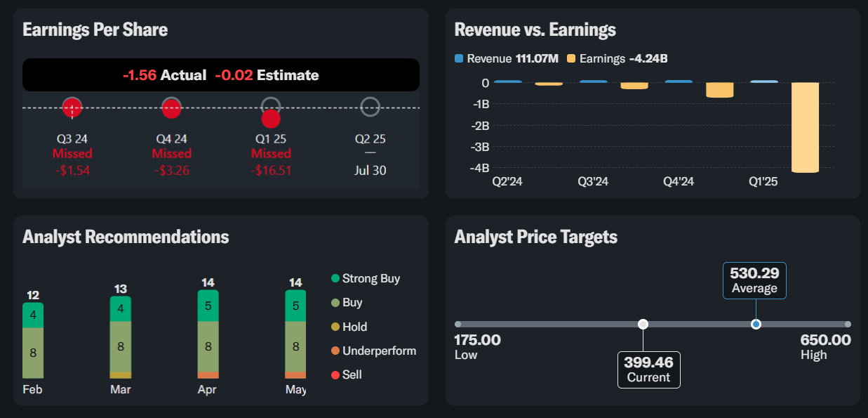
Task: Click the Sell legend dot
Action: [x=335, y=375]
